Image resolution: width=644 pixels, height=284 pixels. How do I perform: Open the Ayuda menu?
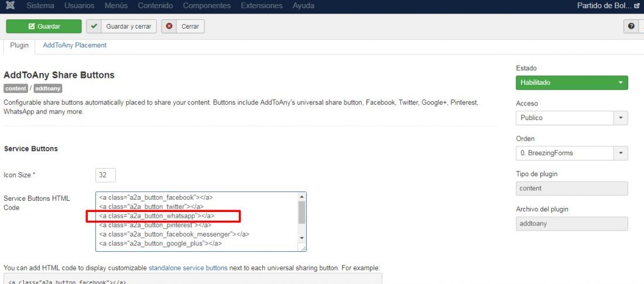303,6
